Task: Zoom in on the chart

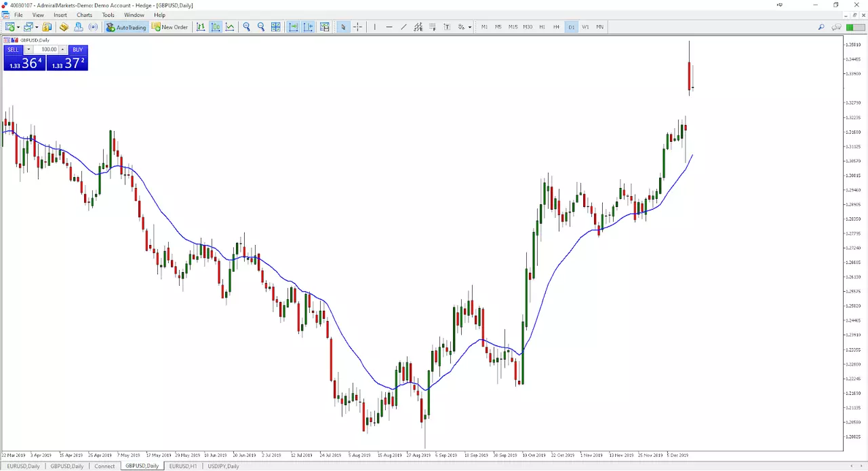Action: pos(247,27)
